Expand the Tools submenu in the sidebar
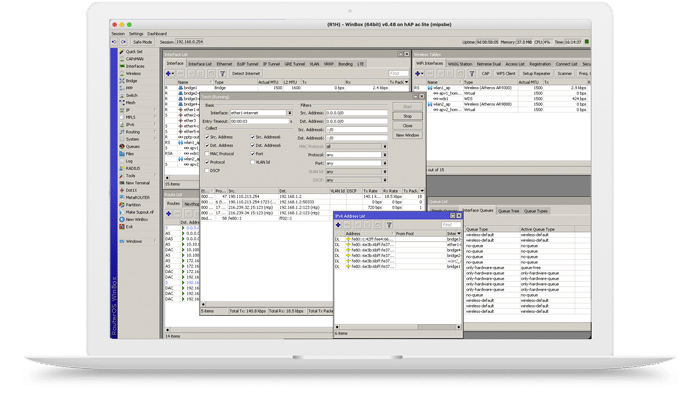The height and width of the screenshot is (394, 700). tap(155, 175)
